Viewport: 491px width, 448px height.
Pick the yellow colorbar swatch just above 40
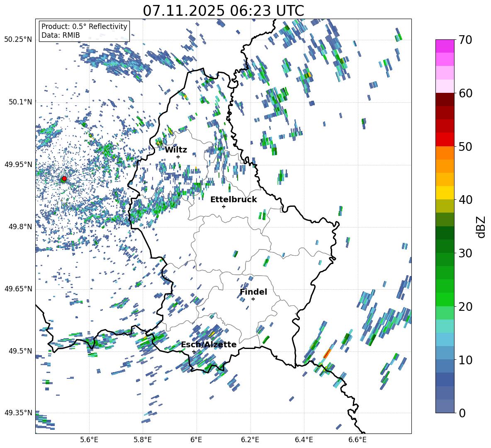click(445, 193)
